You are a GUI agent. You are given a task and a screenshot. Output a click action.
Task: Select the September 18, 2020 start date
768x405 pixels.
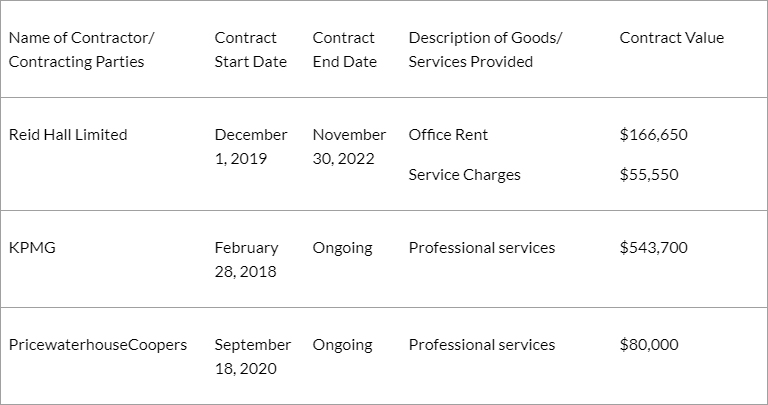(x=253, y=357)
